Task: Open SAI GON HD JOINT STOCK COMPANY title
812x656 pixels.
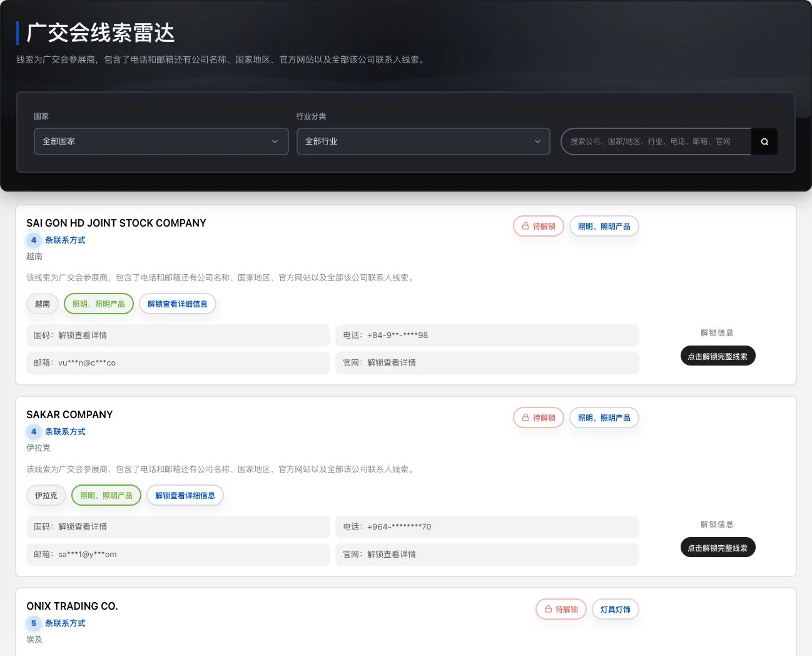Action: (116, 223)
